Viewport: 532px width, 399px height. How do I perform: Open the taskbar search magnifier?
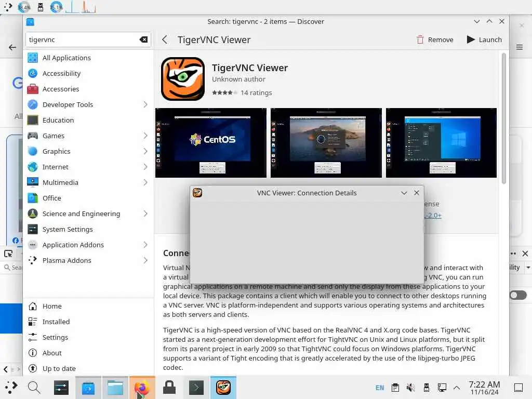click(34, 388)
